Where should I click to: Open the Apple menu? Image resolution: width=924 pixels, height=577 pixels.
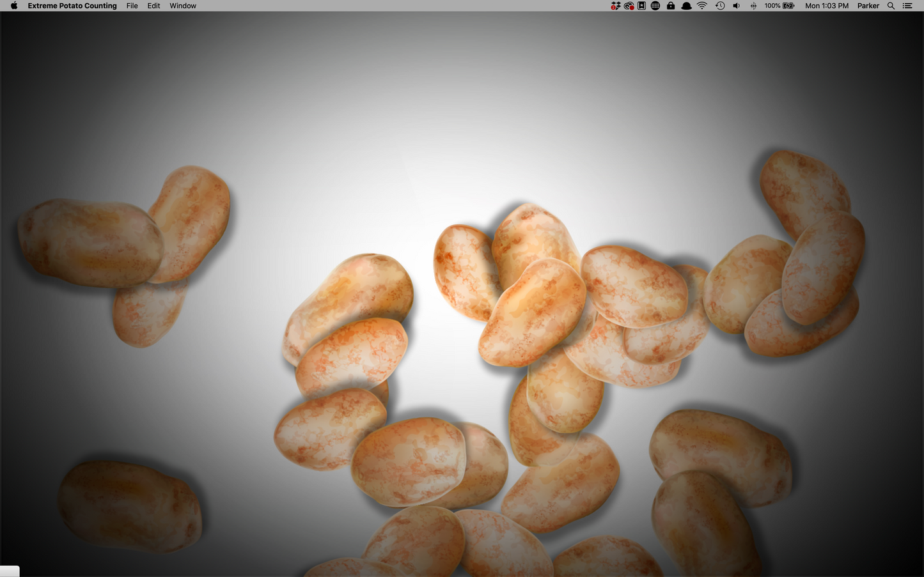click(x=14, y=6)
